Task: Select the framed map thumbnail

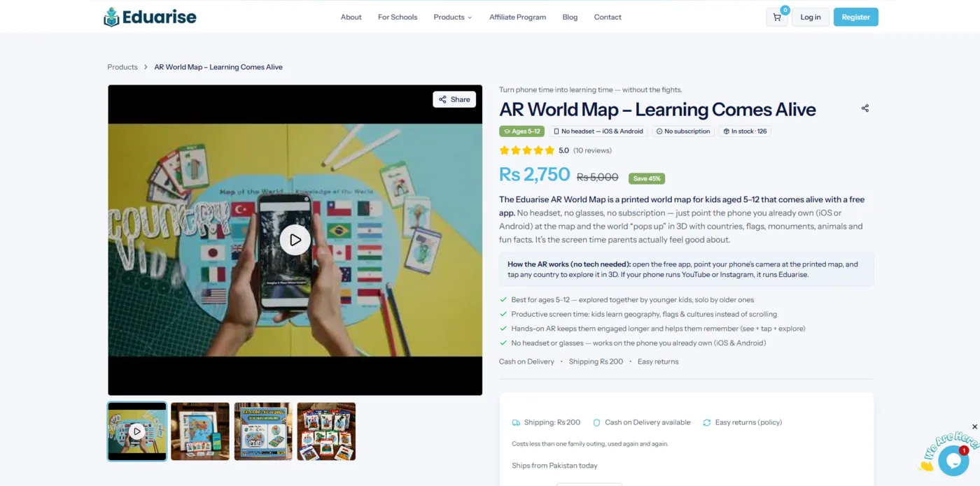Action: point(200,431)
